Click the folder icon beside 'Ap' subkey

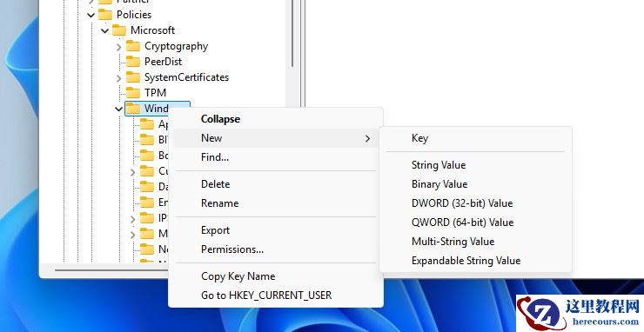pyautogui.click(x=147, y=124)
